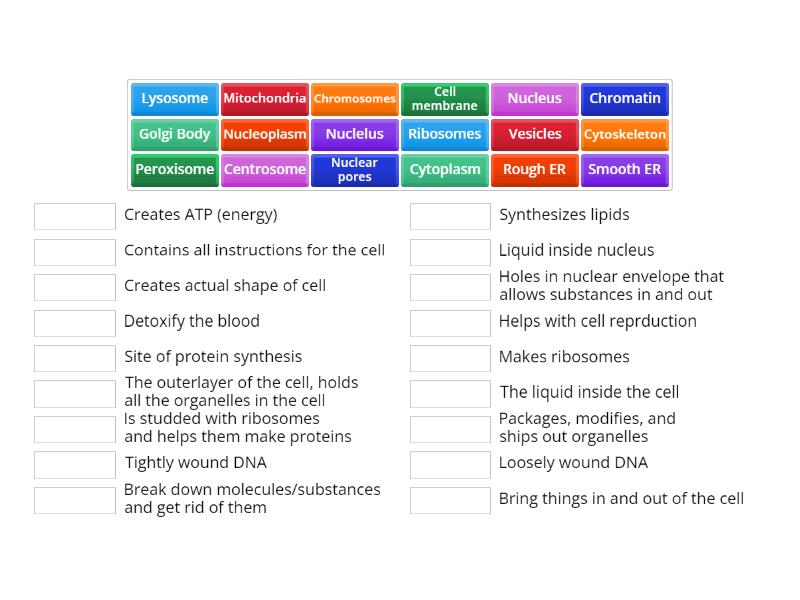
Task: Select the Cytoskeleton tile
Action: tap(624, 134)
